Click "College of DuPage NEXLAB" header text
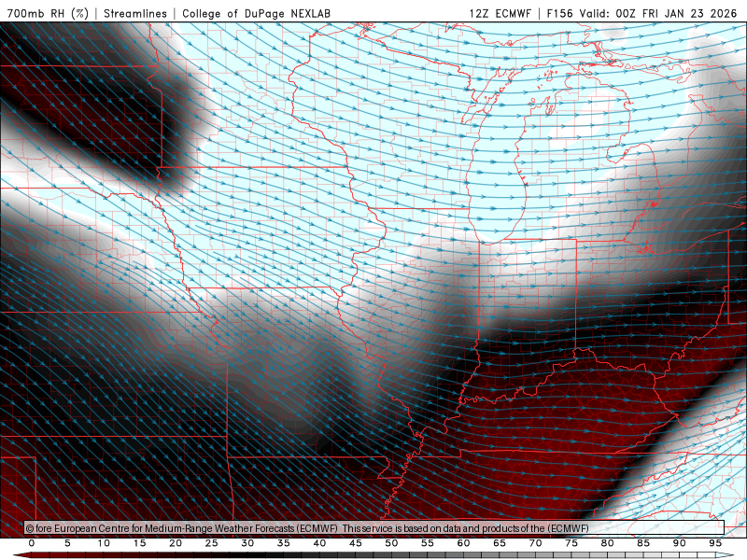The height and width of the screenshot is (560, 747). pyautogui.click(x=256, y=13)
